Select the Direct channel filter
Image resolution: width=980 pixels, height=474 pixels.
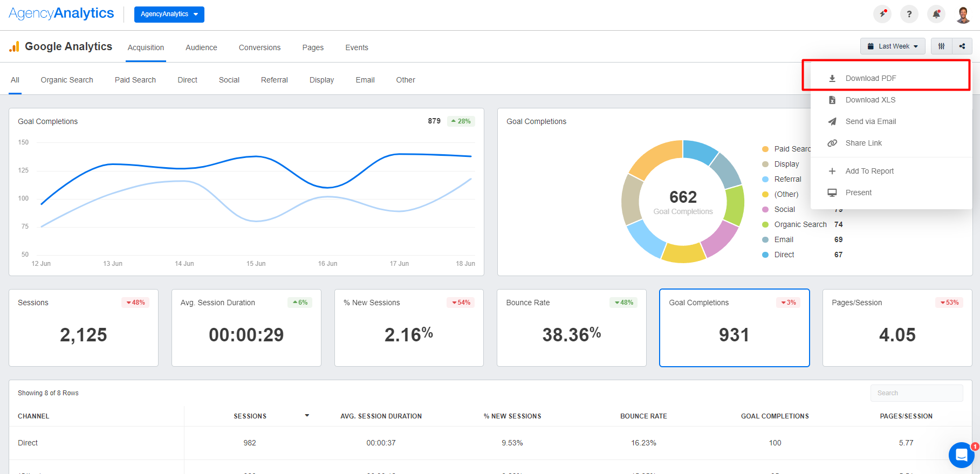pos(188,80)
